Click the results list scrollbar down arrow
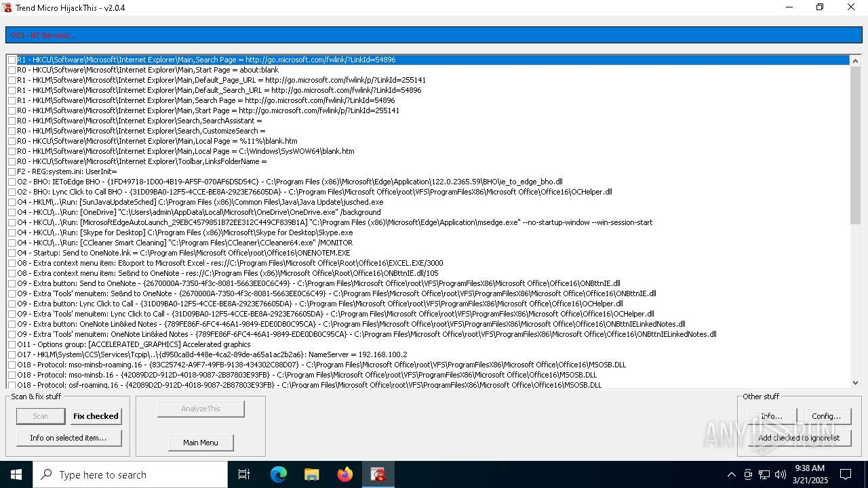Image resolution: width=868 pixels, height=488 pixels. point(855,383)
